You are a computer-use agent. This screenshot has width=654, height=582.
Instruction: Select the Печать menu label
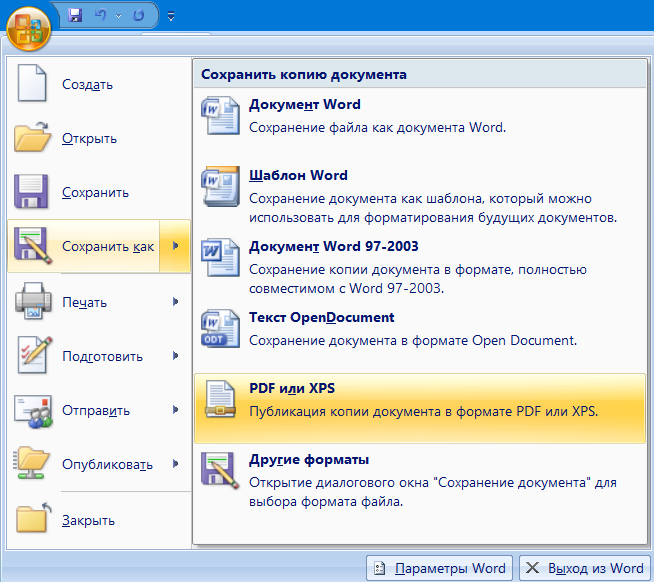(84, 302)
